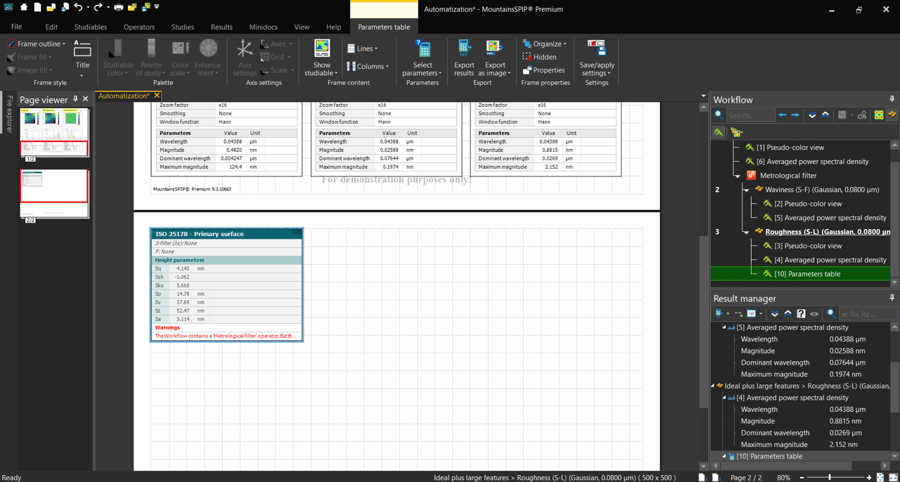
Task: Toggle studiable color-map icon in Workflow toolbar
Action: 879,115
